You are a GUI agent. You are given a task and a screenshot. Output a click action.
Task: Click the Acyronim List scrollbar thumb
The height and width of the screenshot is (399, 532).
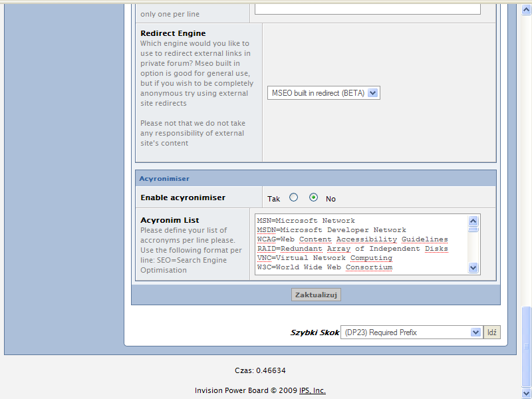pos(473,229)
